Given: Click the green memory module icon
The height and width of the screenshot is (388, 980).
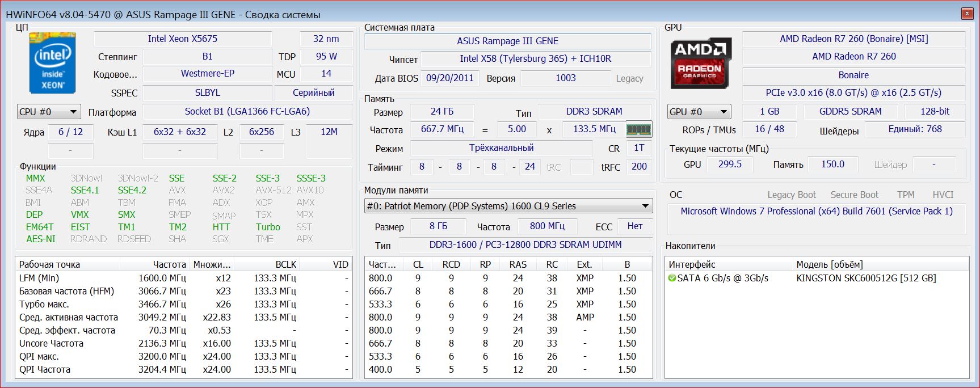Looking at the screenshot, I should (638, 129).
